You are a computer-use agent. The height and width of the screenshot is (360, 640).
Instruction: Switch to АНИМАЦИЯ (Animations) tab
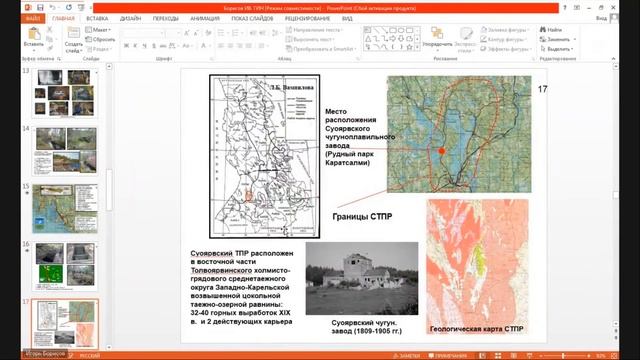click(205, 18)
